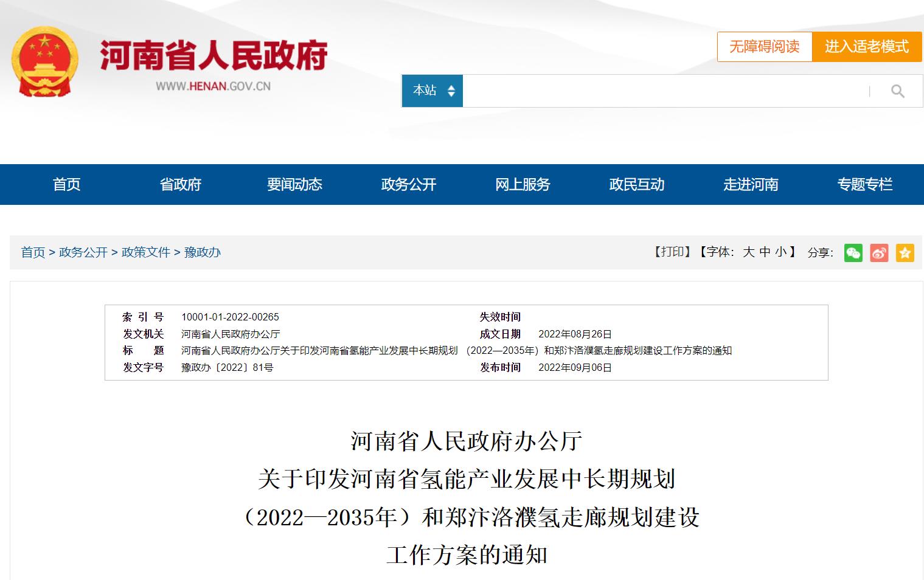
Task: Open the 本站 search scope dropdown
Action: [x=432, y=91]
